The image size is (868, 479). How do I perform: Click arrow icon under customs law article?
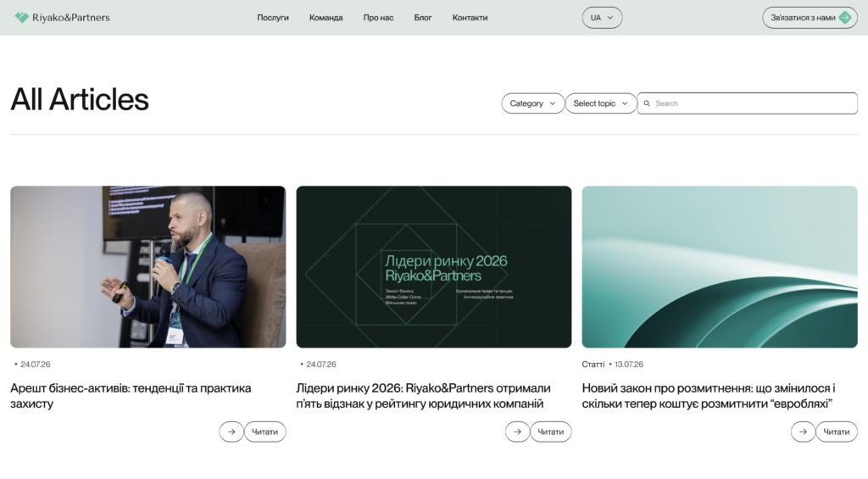pos(803,432)
